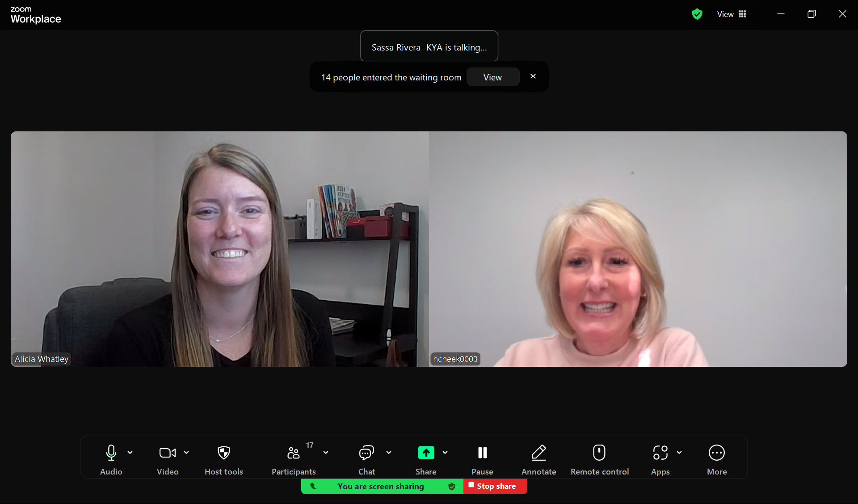The height and width of the screenshot is (504, 858).
Task: Open Host tools shield icon
Action: point(223,453)
